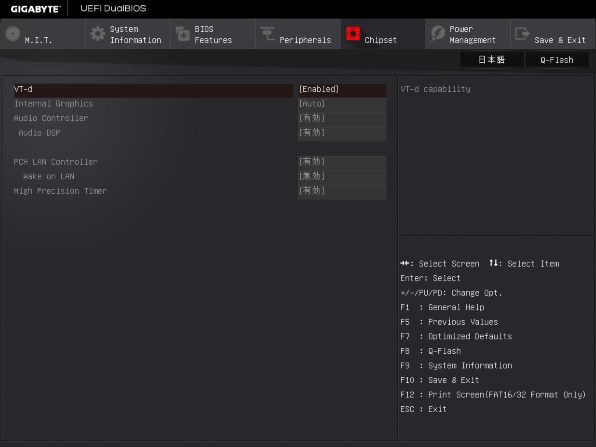Click the Change Opt. hint line

451,293
